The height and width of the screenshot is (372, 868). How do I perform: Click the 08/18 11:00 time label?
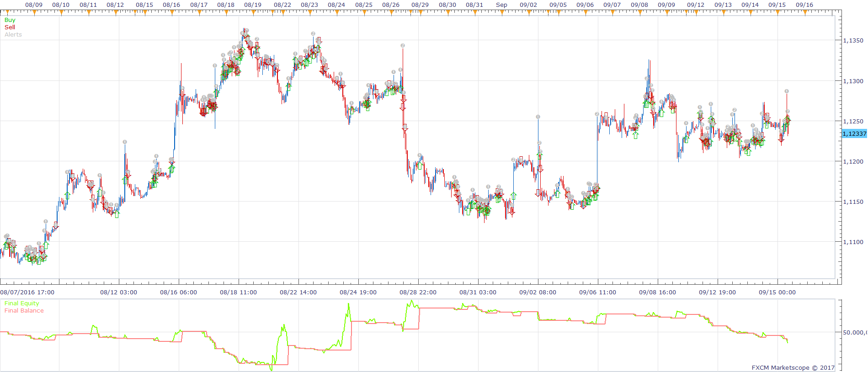[238, 292]
